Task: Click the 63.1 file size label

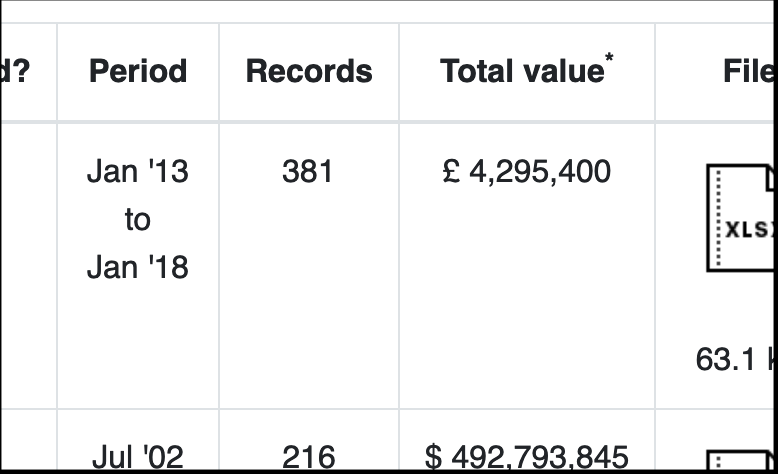Action: tap(725, 359)
